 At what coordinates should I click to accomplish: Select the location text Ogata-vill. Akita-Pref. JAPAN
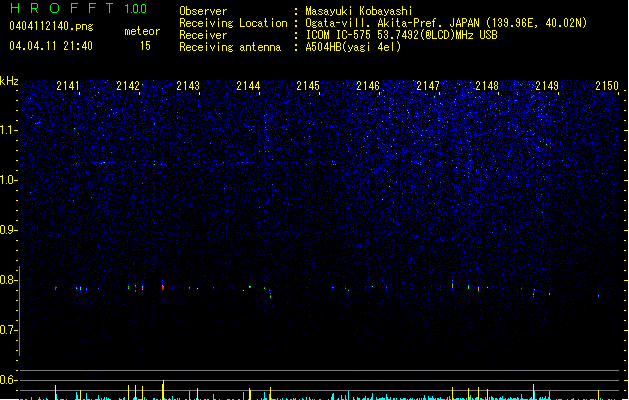click(391, 23)
